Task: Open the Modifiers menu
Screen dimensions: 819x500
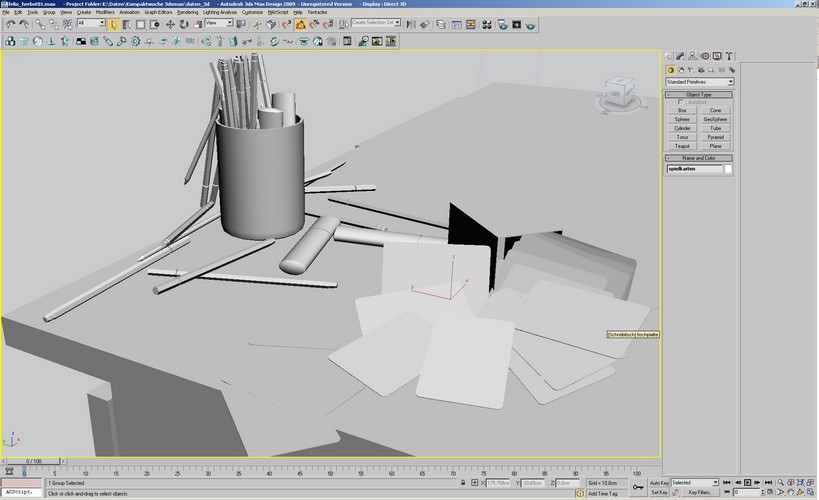Action: tap(105, 12)
